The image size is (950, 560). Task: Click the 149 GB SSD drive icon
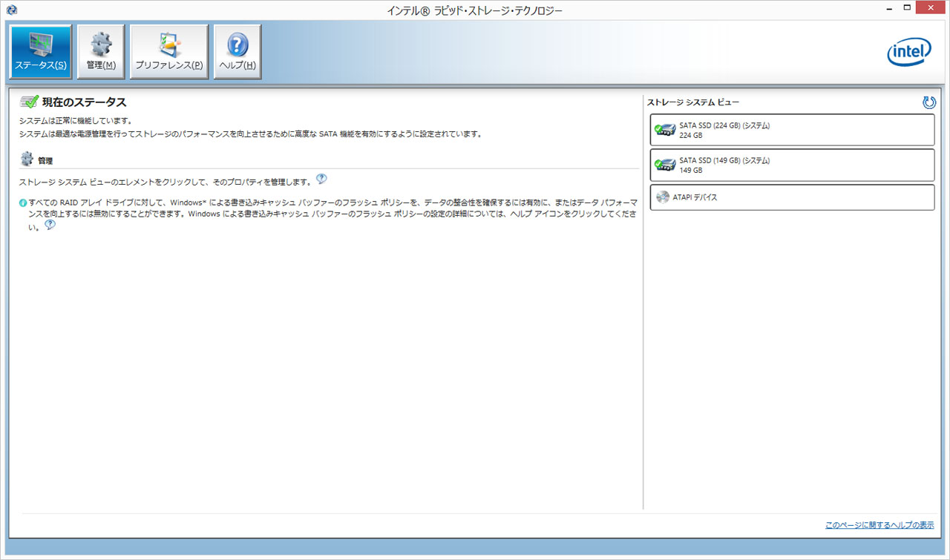click(664, 165)
